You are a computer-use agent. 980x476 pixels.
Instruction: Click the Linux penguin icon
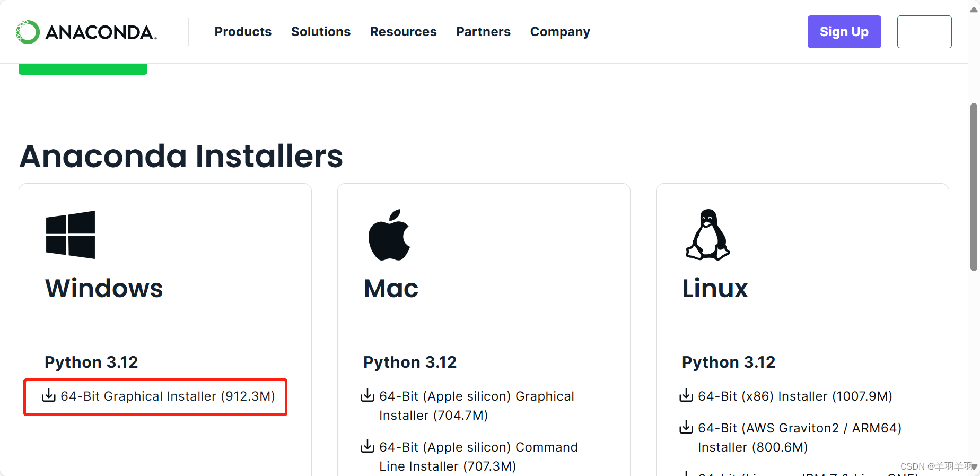708,235
